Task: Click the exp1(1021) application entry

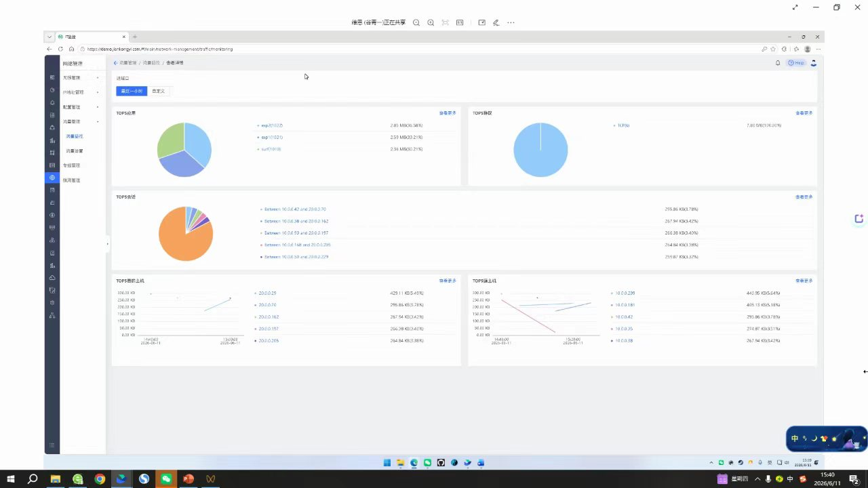Action: (x=272, y=138)
